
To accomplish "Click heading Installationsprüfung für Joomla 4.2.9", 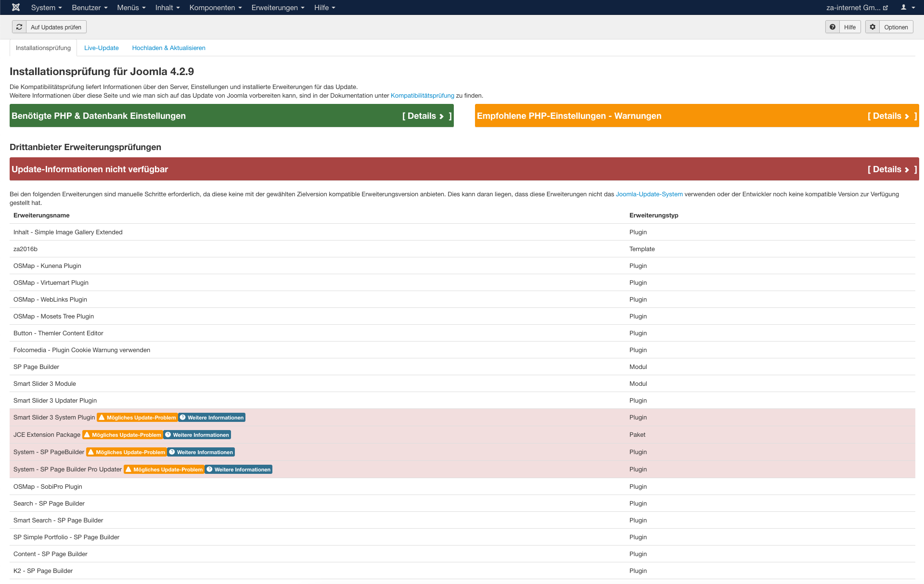I will click(102, 71).
